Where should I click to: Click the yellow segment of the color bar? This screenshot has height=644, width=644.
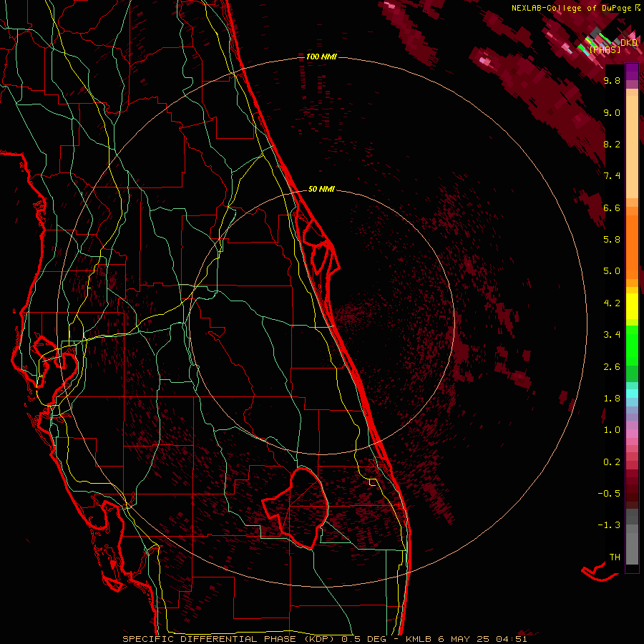pyautogui.click(x=632, y=306)
